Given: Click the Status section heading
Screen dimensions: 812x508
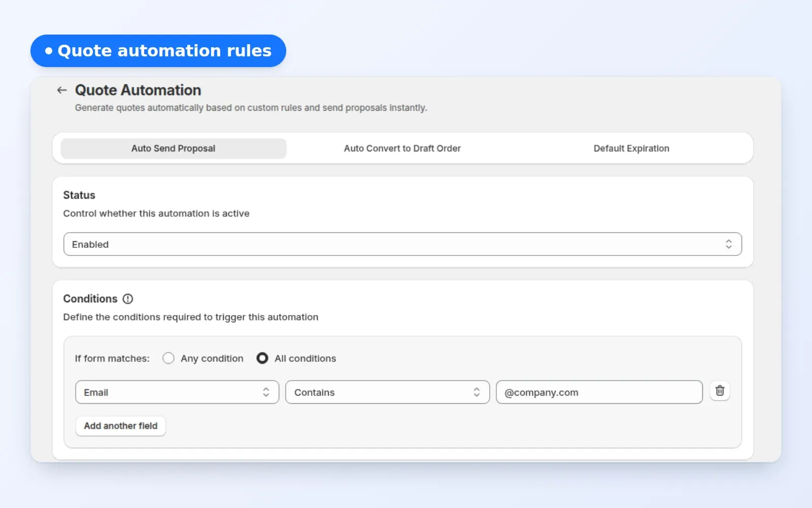Looking at the screenshot, I should click(x=79, y=195).
